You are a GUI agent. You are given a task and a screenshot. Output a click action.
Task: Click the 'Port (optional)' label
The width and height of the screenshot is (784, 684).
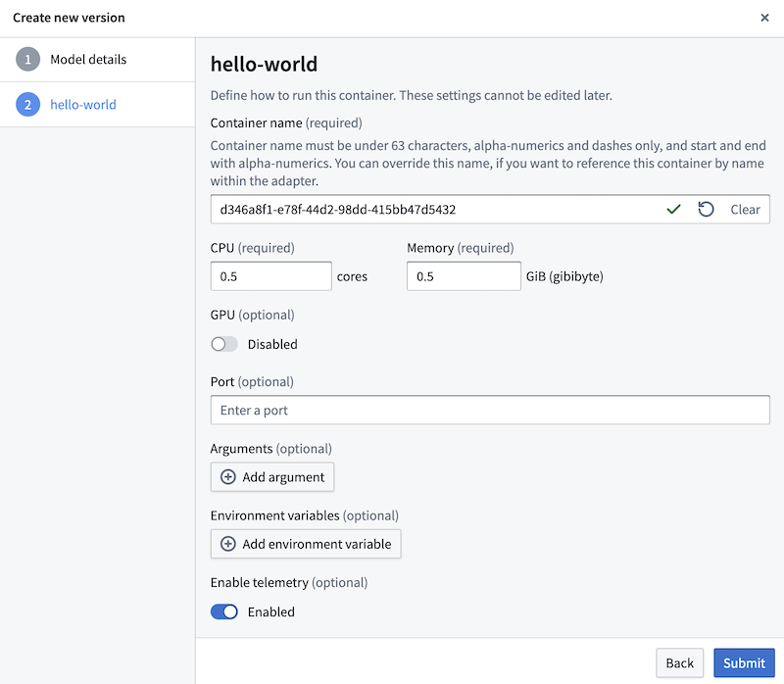coord(252,382)
